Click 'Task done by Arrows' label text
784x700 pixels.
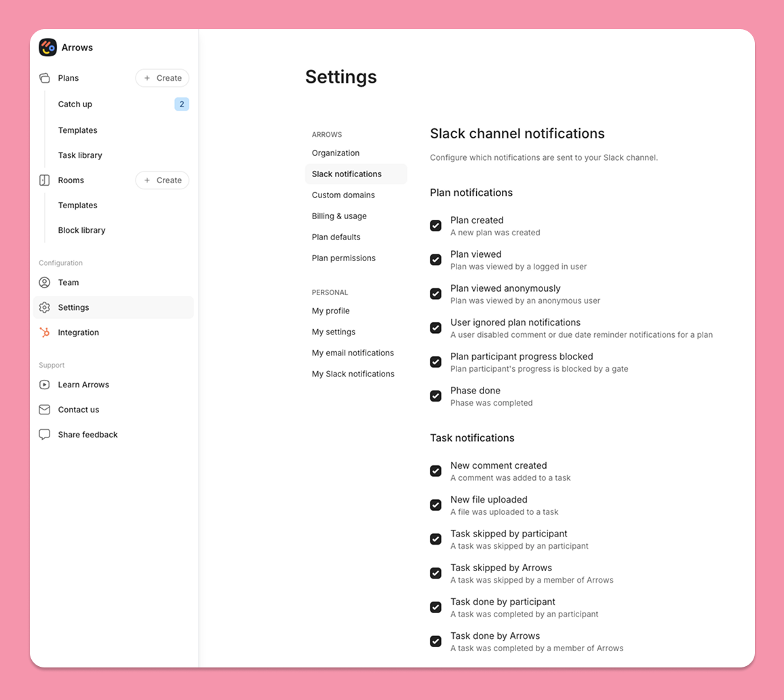[495, 636]
